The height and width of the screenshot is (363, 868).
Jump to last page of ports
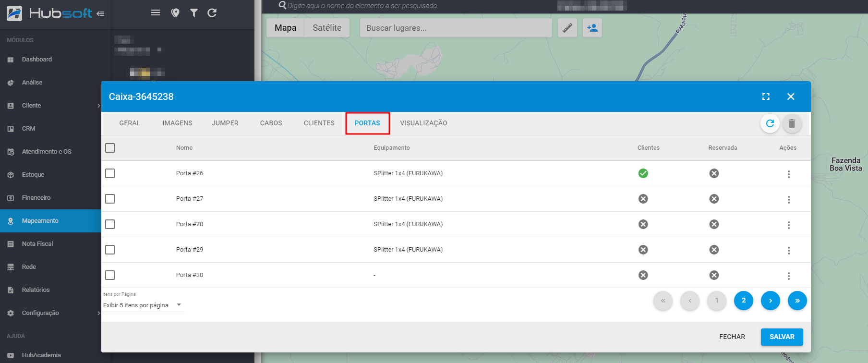point(797,301)
